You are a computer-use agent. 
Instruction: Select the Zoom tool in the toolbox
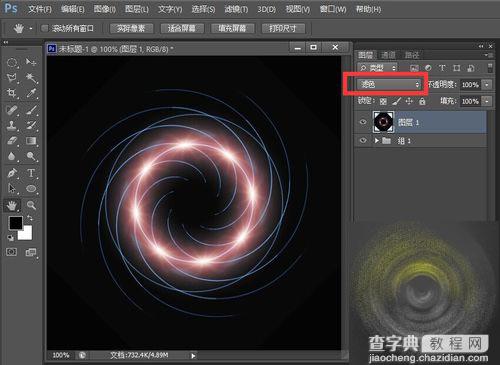click(x=31, y=205)
